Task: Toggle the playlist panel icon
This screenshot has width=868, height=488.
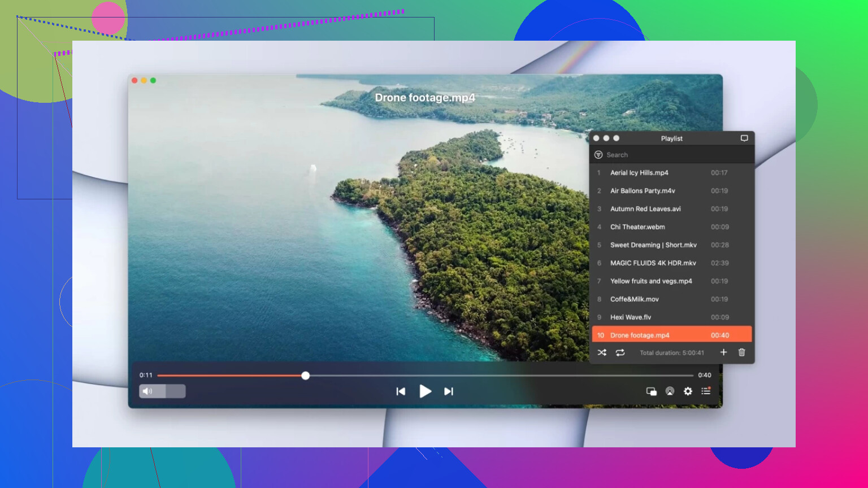Action: 706,391
